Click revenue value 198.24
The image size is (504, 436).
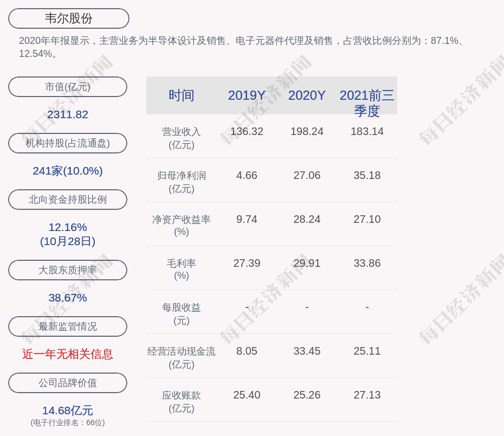tap(307, 132)
